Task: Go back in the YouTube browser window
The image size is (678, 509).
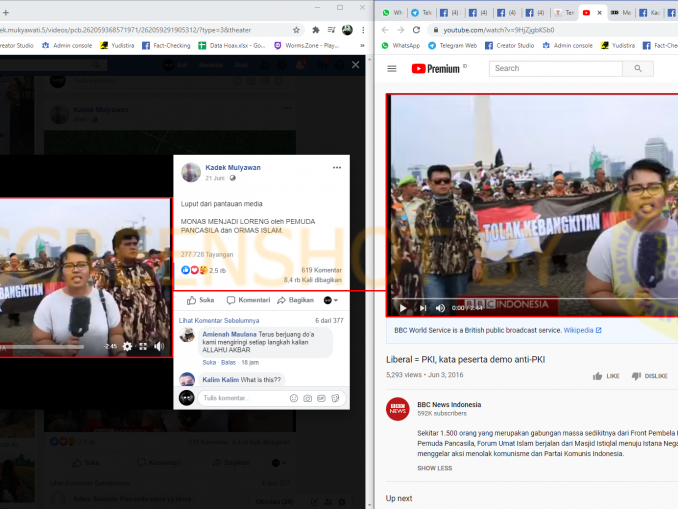Action: tap(385, 30)
